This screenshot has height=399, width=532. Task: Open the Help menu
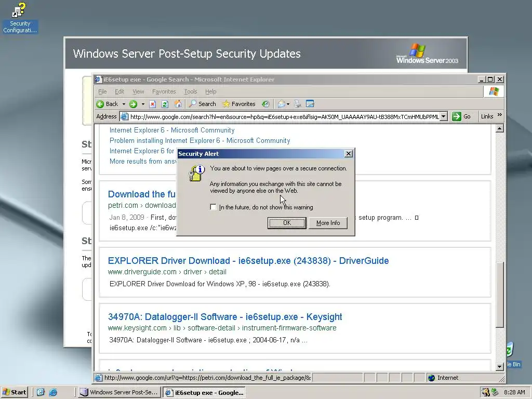[x=211, y=91]
